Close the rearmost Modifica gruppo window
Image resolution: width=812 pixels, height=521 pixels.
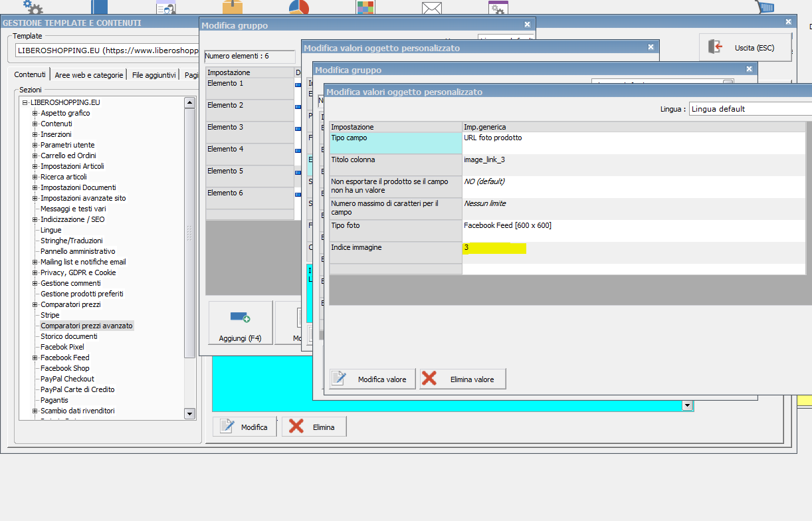click(527, 25)
